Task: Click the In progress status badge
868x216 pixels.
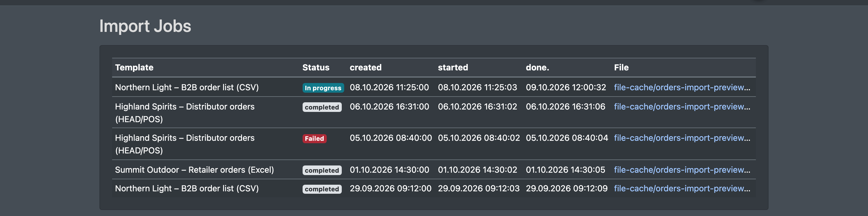Action: tap(323, 88)
